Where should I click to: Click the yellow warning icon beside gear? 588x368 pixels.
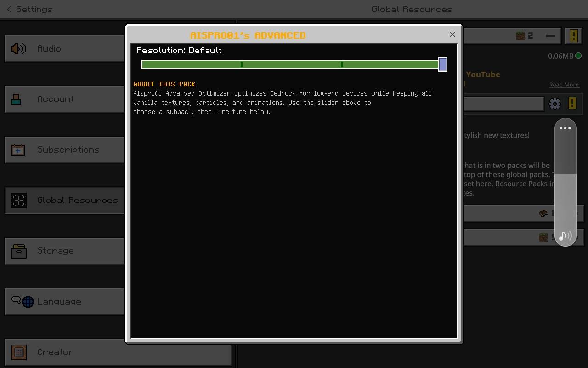pyautogui.click(x=572, y=103)
